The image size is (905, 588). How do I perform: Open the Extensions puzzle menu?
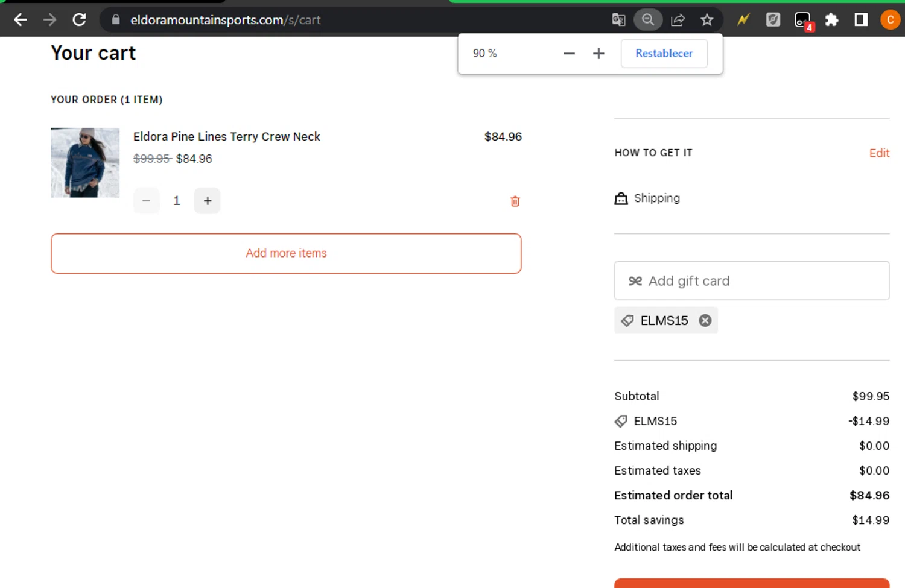(x=832, y=20)
